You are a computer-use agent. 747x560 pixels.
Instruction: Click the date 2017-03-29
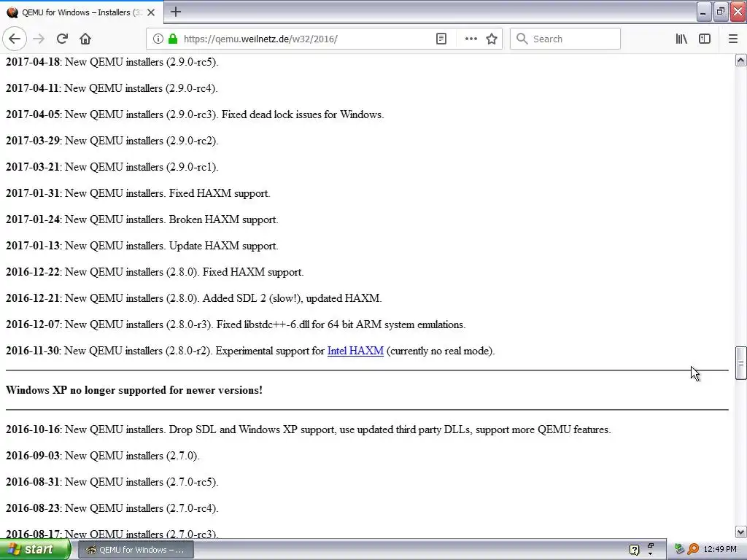click(32, 141)
